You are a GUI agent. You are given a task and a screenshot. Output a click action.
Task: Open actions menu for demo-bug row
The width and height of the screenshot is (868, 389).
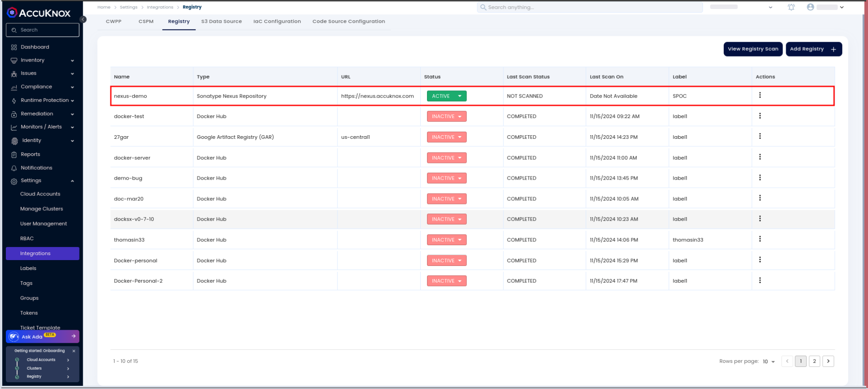click(x=760, y=177)
